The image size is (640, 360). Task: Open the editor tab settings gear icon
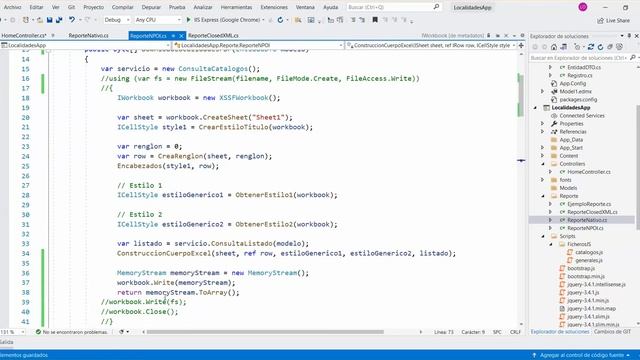[522, 36]
